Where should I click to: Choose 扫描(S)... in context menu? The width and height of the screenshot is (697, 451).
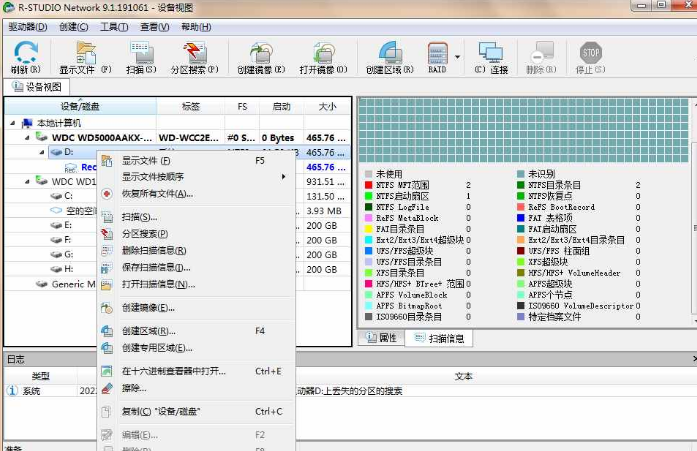196,217
